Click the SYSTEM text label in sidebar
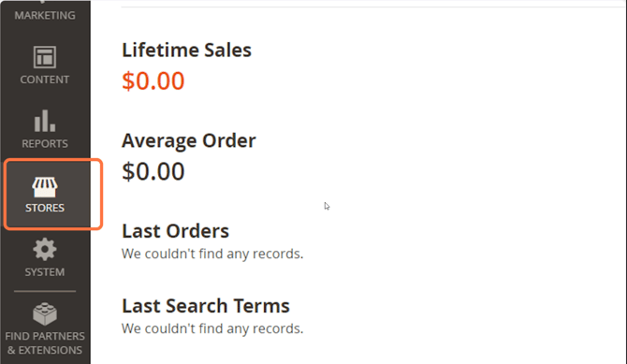Viewport: 627px width, 364px height. point(44,272)
